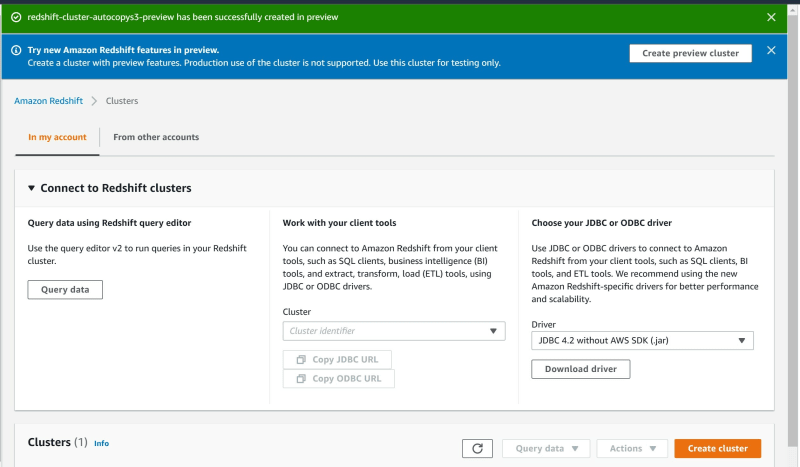This screenshot has height=467, width=800.
Task: Open the Cluster identifier dropdown
Action: click(394, 331)
